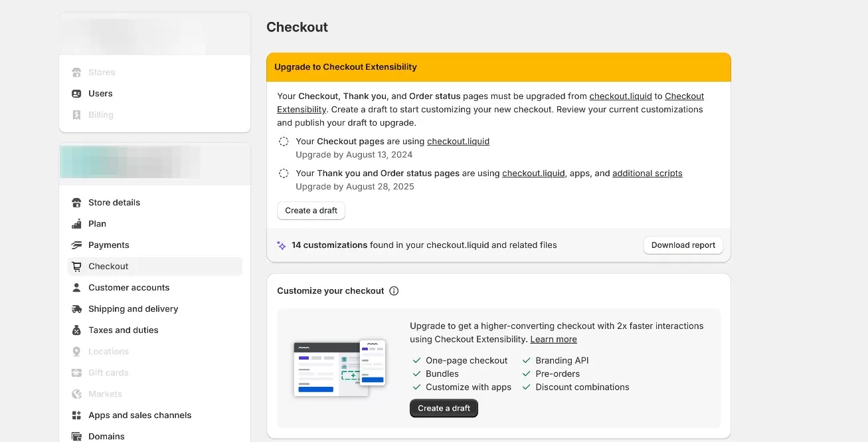Click the Apps and sales channels icon
Image resolution: width=868 pixels, height=442 pixels.
point(76,415)
